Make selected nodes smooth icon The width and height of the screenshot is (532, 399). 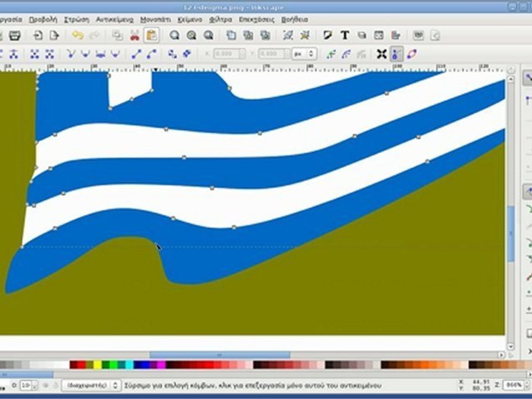click(x=85, y=54)
